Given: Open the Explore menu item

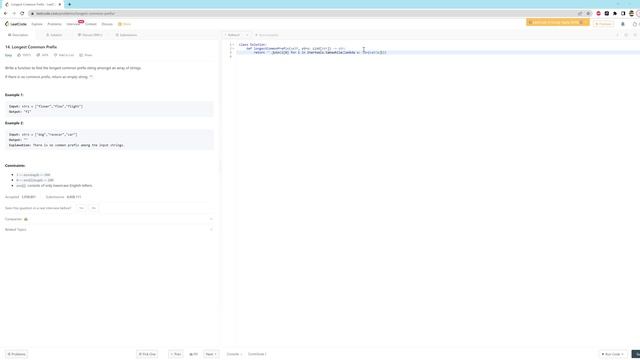Looking at the screenshot, I should pyautogui.click(x=37, y=24).
